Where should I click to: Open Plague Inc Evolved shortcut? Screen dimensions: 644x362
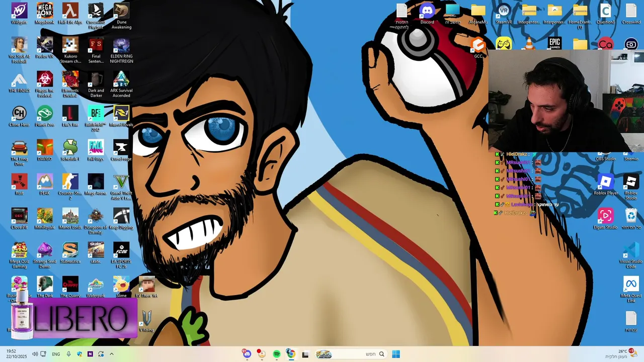coord(45,84)
